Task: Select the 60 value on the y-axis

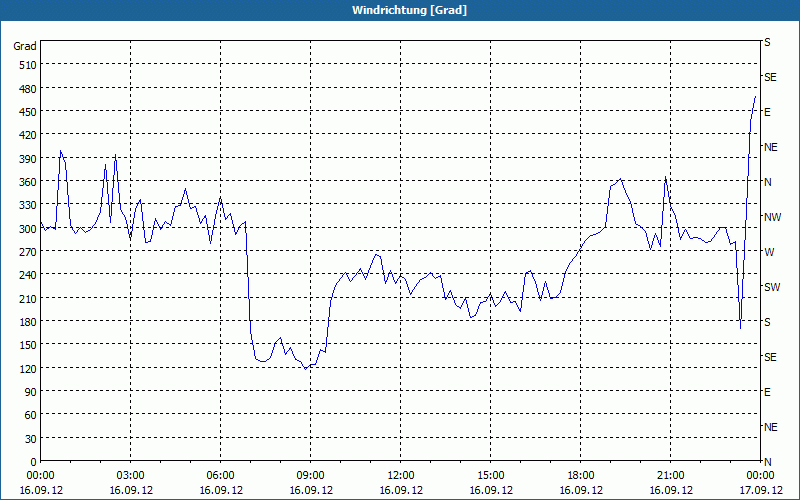Action: click(x=31, y=415)
